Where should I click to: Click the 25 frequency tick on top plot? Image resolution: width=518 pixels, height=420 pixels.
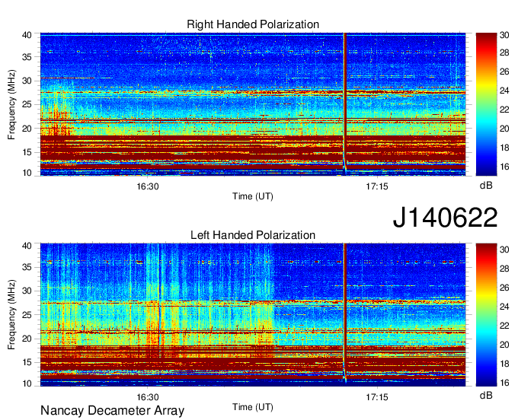click(27, 104)
